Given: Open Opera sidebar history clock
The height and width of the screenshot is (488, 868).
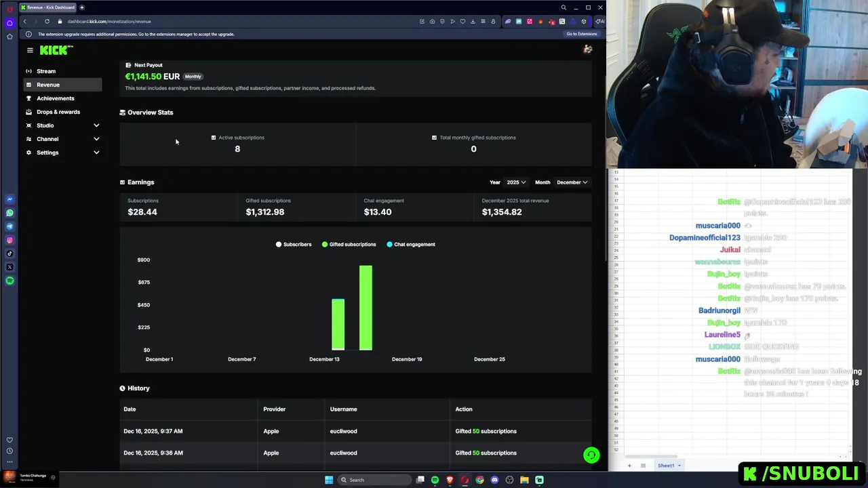Looking at the screenshot, I should pos(9,451).
